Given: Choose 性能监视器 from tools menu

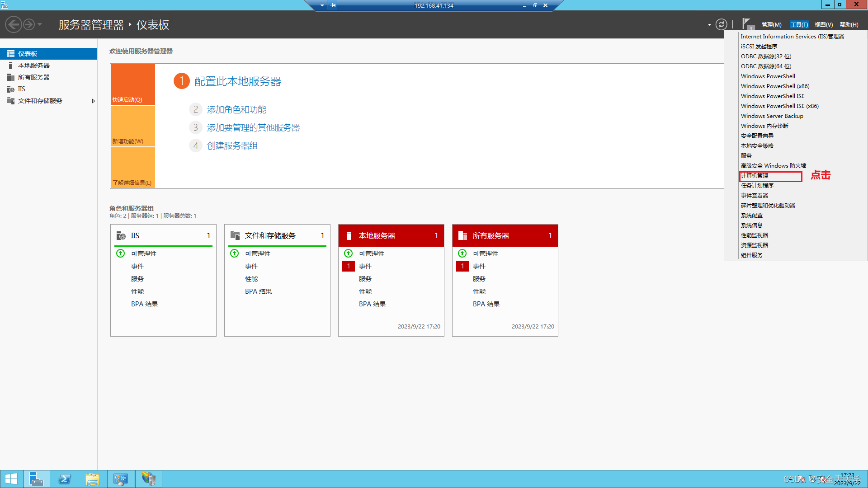Looking at the screenshot, I should 755,235.
